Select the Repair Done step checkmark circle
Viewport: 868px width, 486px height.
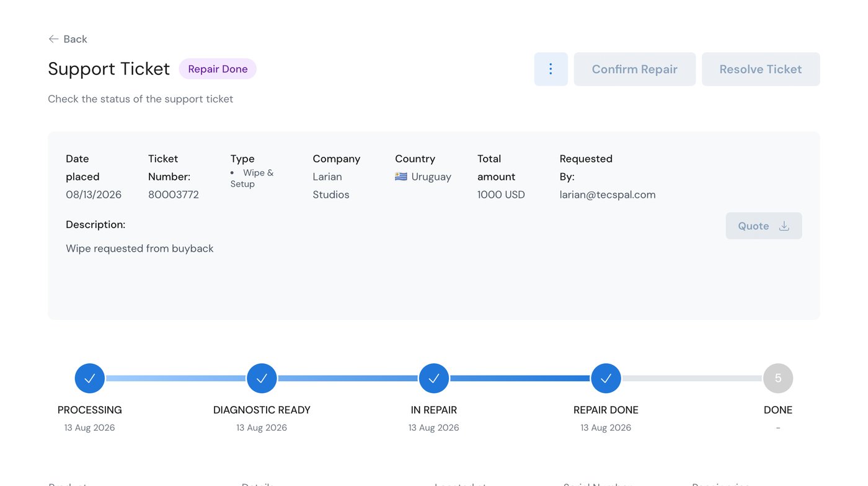pos(606,378)
